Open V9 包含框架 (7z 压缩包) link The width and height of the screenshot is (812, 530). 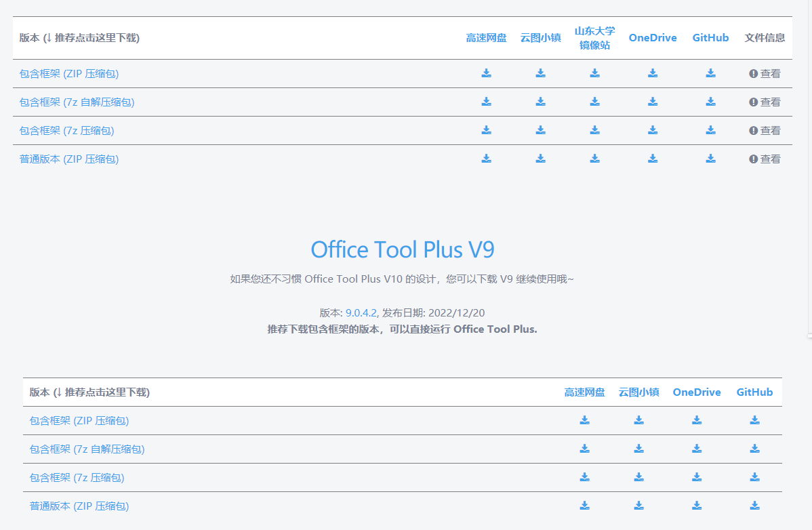[77, 477]
